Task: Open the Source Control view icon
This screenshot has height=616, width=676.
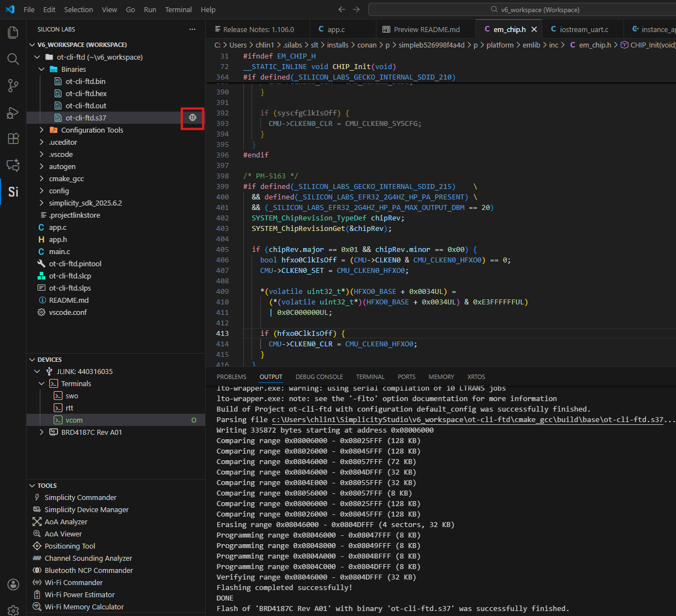Action: (13, 86)
